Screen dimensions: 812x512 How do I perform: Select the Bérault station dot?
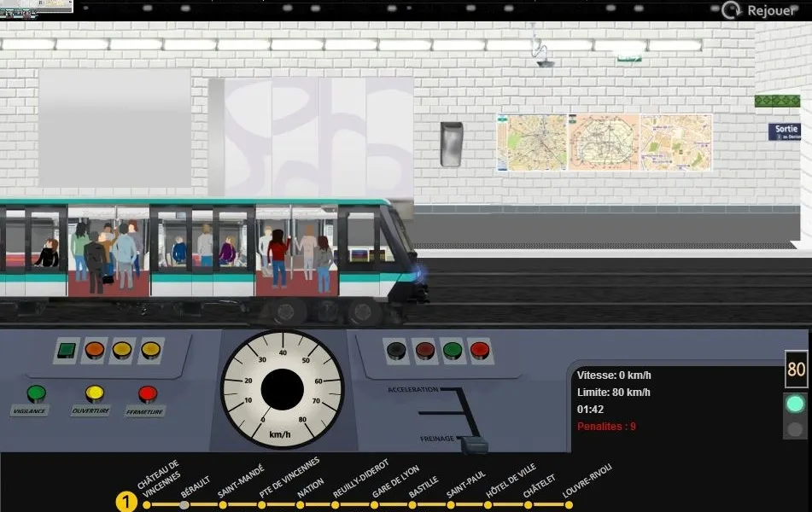[x=183, y=503]
